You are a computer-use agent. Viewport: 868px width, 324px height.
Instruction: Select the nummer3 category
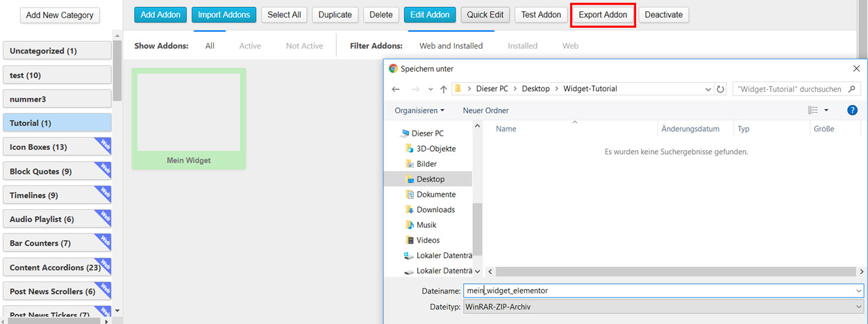coord(58,99)
